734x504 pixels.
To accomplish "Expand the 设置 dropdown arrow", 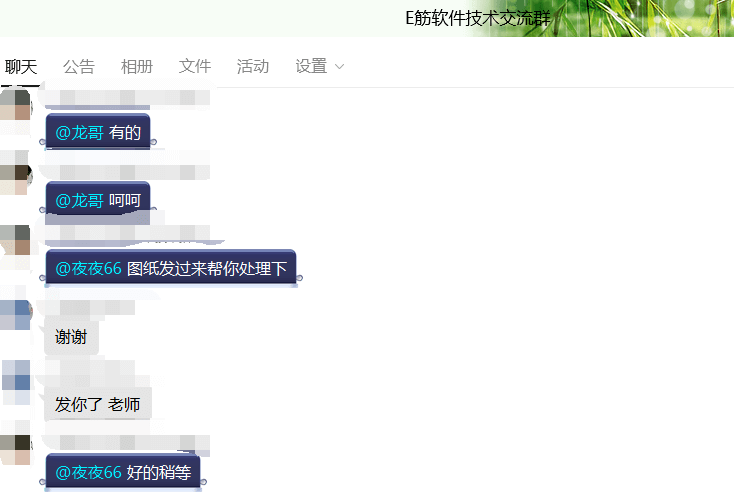I will (339, 67).
